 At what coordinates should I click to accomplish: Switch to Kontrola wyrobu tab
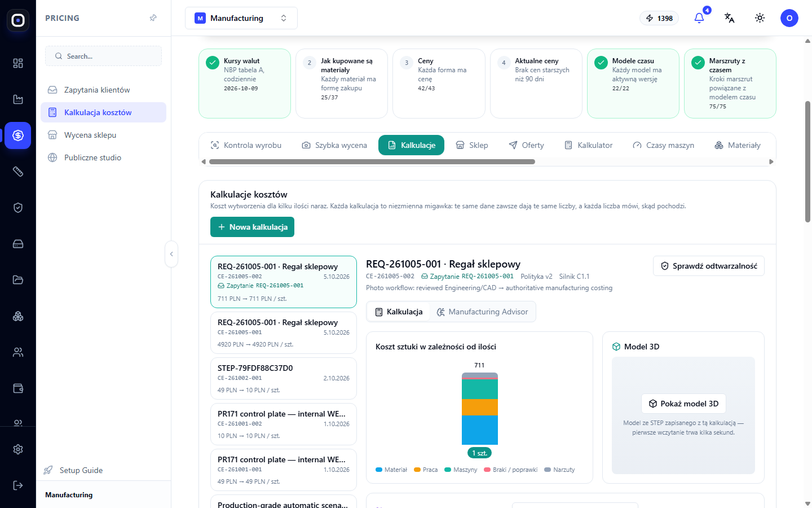click(x=246, y=145)
